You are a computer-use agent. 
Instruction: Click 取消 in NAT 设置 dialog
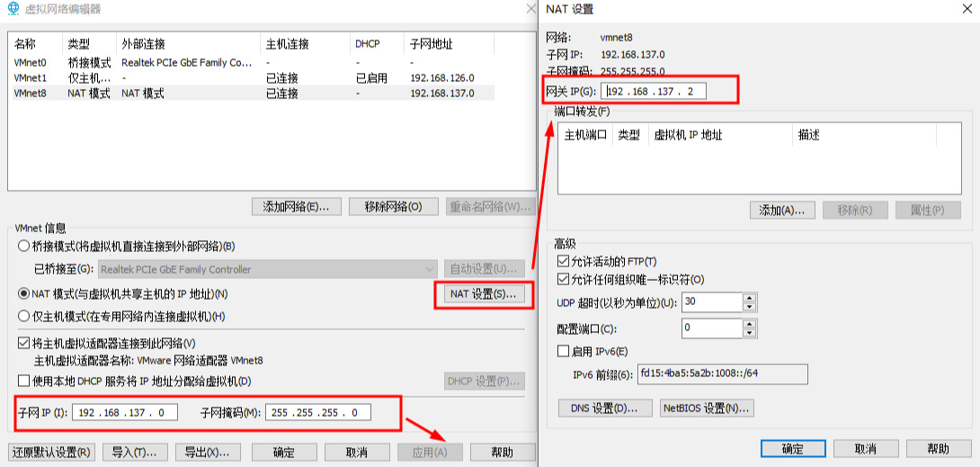pos(866,448)
